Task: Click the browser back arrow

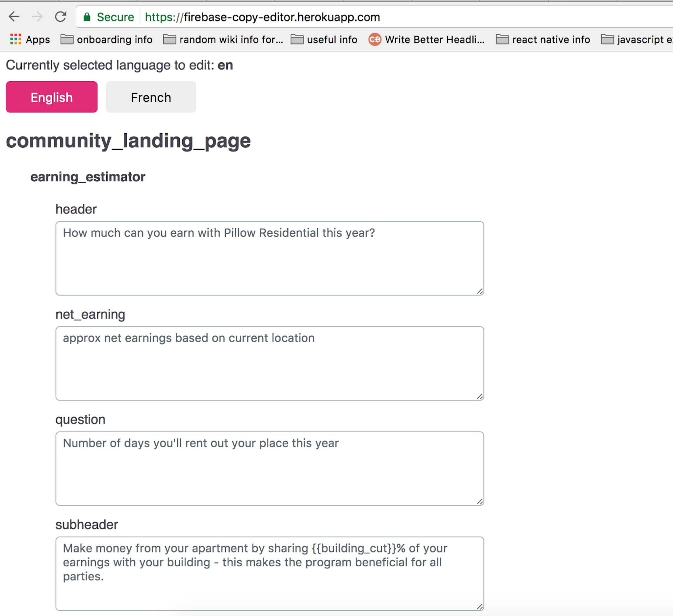Action: point(14,16)
